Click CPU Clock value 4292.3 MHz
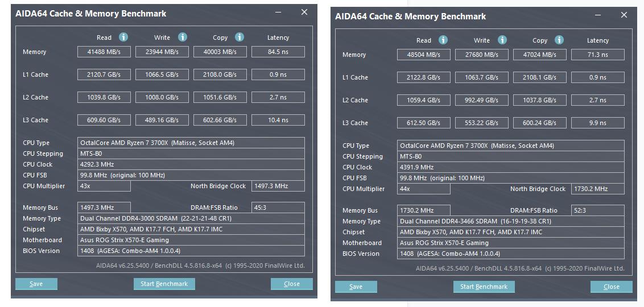The image size is (644, 307). pyautogui.click(x=191, y=164)
